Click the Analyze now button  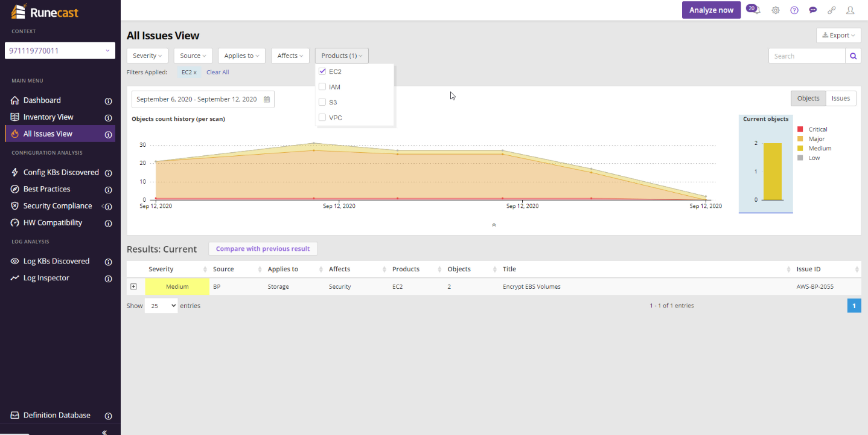[711, 10]
